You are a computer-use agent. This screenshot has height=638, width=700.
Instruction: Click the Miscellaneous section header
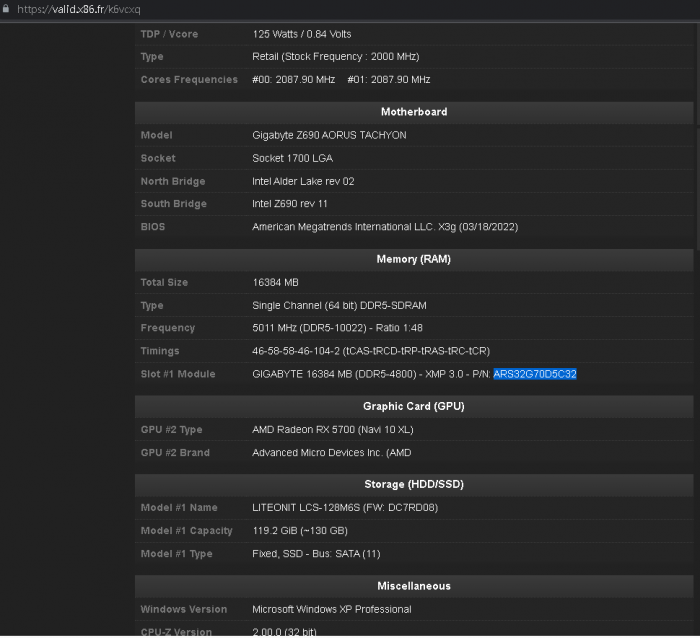point(413,586)
